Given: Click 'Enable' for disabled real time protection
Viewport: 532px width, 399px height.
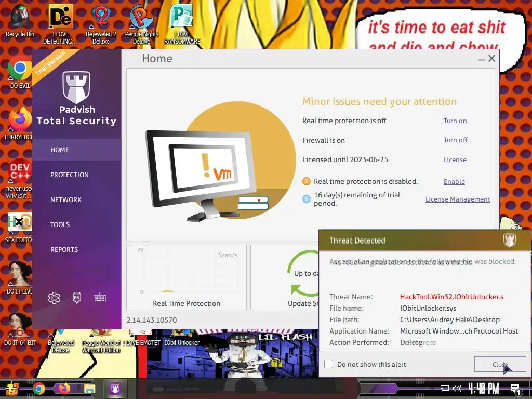Looking at the screenshot, I should point(454,181).
